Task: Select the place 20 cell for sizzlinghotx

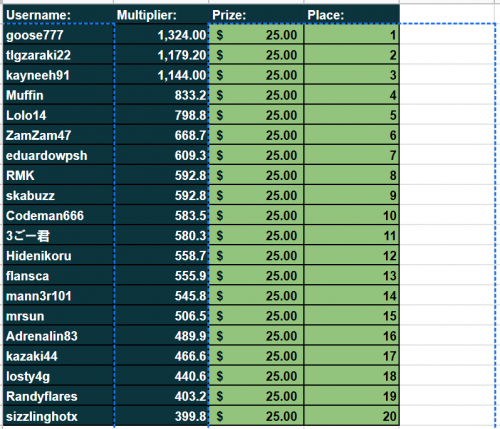Action: 352,416
